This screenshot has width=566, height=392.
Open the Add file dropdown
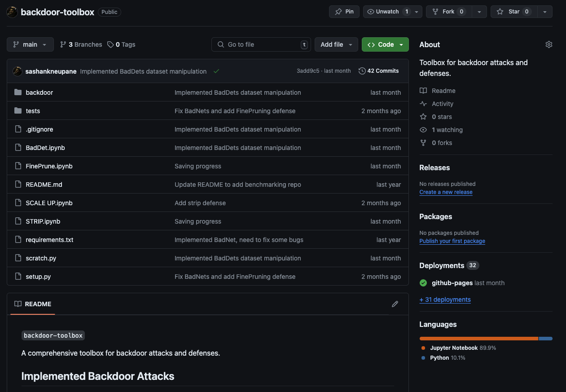337,44
